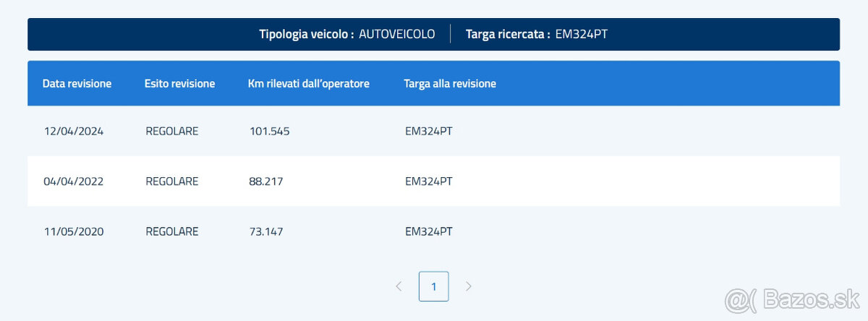Screen dimensions: 868x321
Task: Click the 101.545 km value
Action: tap(269, 132)
